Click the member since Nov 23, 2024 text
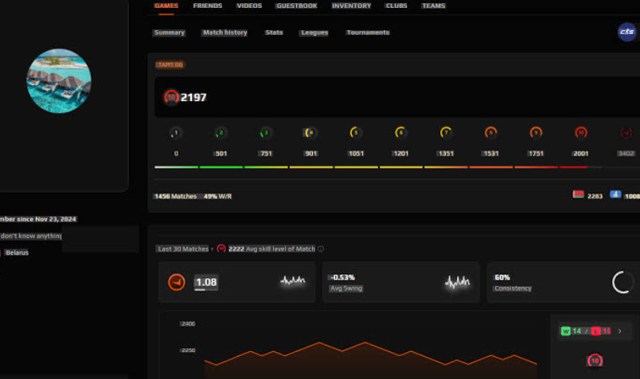 (x=38, y=219)
